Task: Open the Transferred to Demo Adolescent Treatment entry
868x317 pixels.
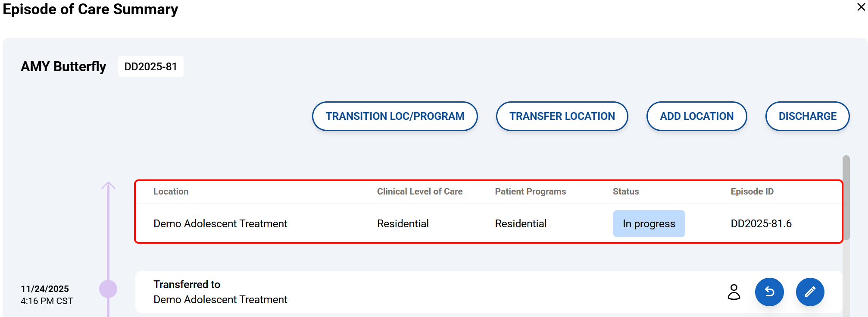Action: (x=220, y=292)
